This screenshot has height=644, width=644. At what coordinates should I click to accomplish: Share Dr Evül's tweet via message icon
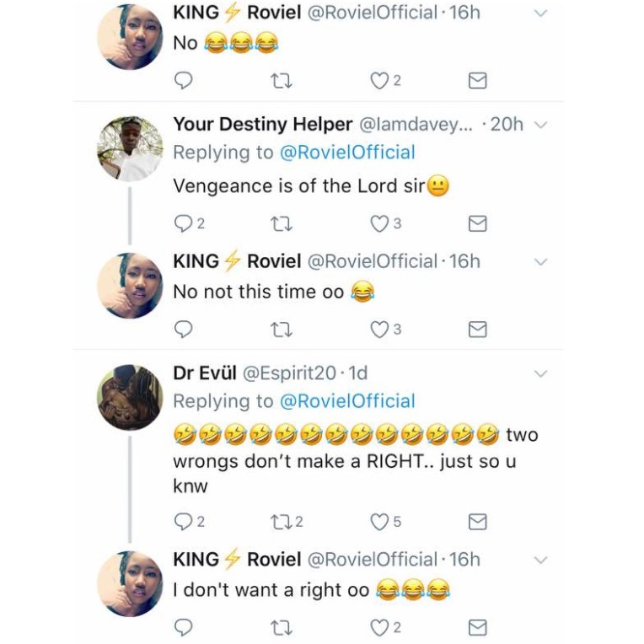click(477, 522)
